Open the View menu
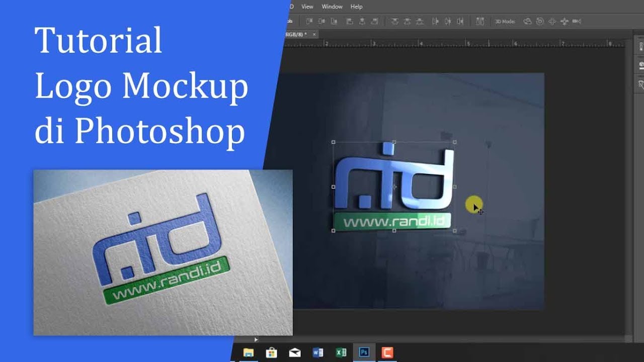Viewport: 644px width, 362px height. click(x=307, y=7)
